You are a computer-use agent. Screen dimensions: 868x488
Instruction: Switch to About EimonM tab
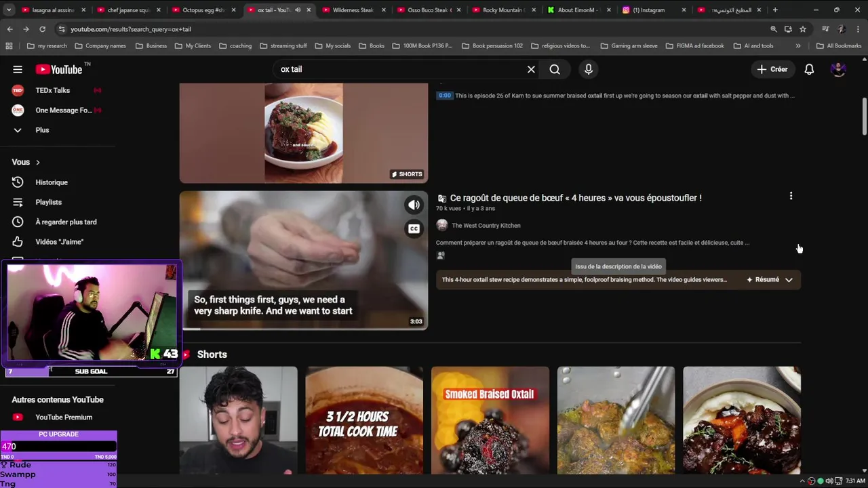point(579,10)
